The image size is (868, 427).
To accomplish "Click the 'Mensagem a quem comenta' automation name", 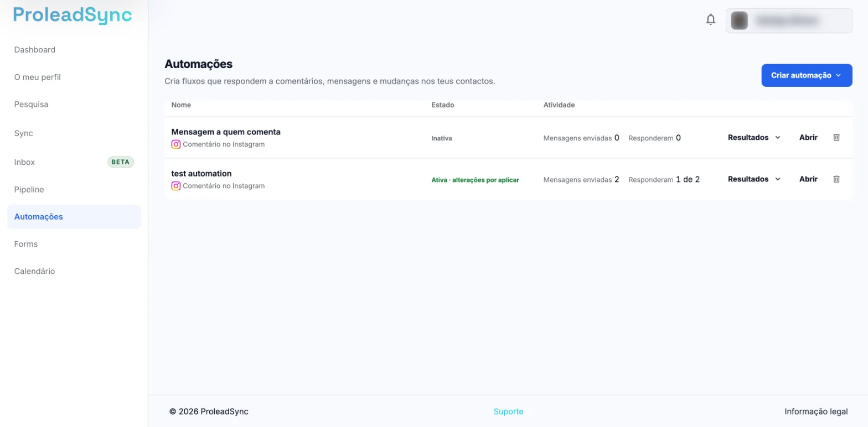I will coord(226,132).
